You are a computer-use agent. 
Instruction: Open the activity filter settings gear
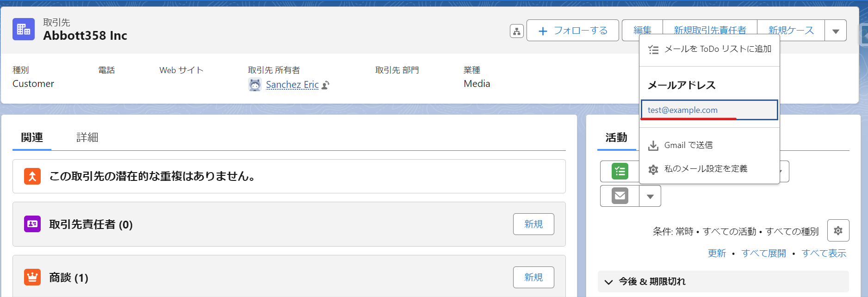[x=838, y=230]
